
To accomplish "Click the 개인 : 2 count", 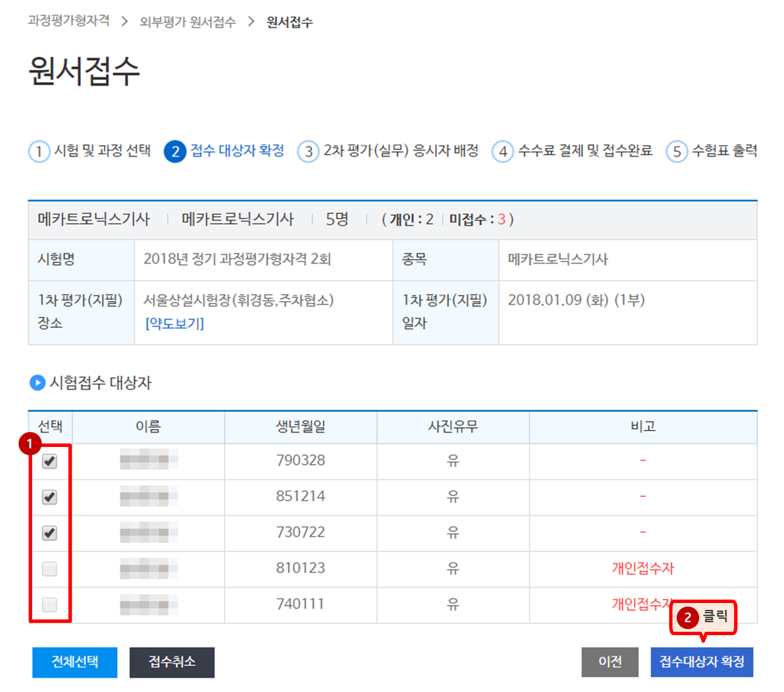I will point(412,220).
